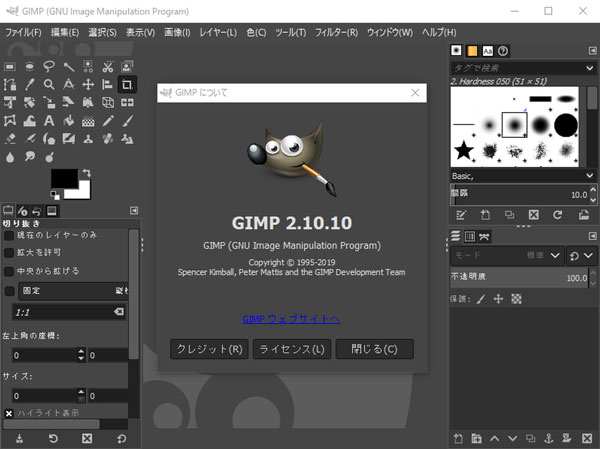This screenshot has width=600, height=449.
Task: Select the Align tool
Action: (108, 85)
